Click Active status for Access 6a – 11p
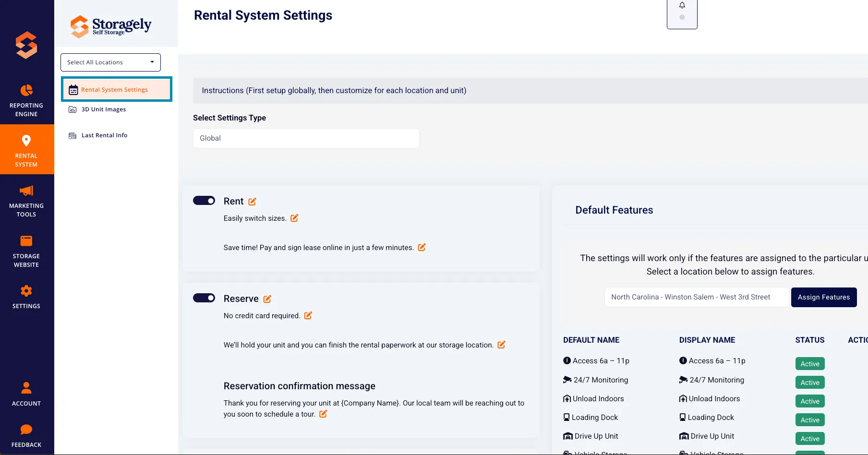The height and width of the screenshot is (455, 868). point(810,364)
